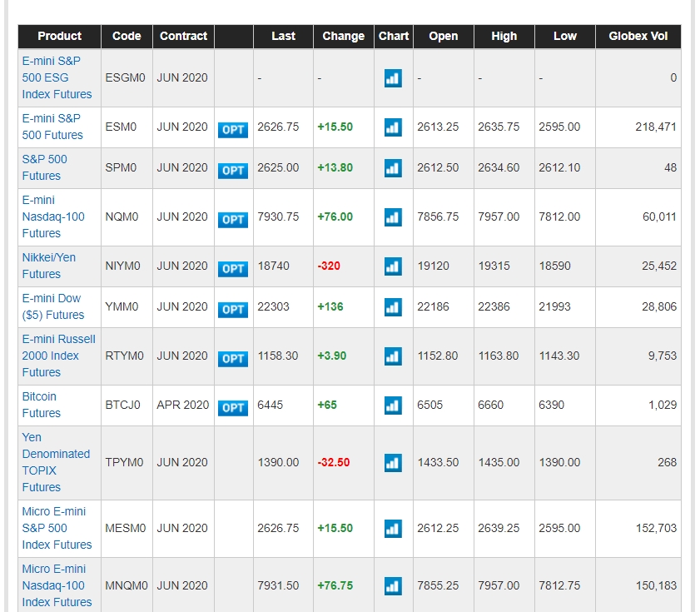The image size is (700, 612).
Task: Click OPT button for Nikkei/Yen Futures
Action: click(x=233, y=269)
